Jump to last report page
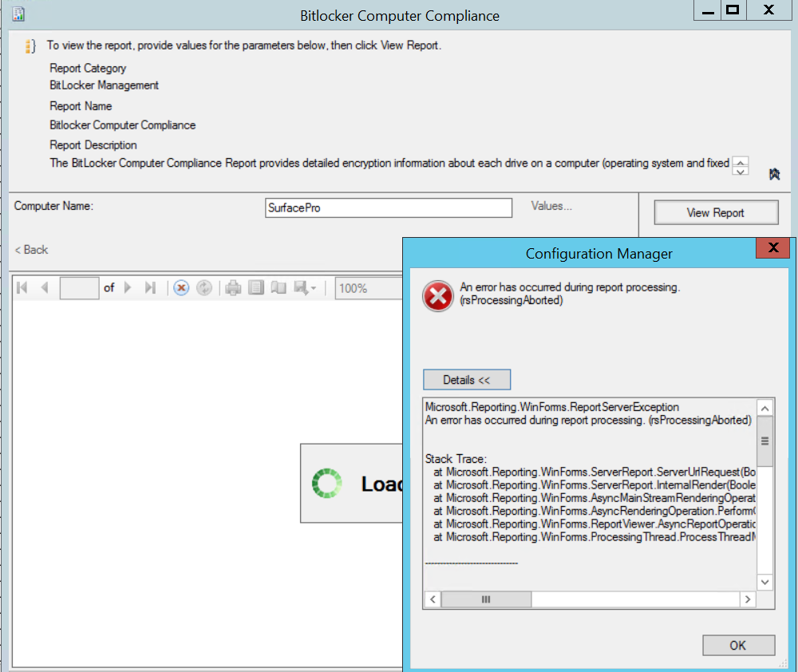The height and width of the screenshot is (672, 798). click(150, 287)
